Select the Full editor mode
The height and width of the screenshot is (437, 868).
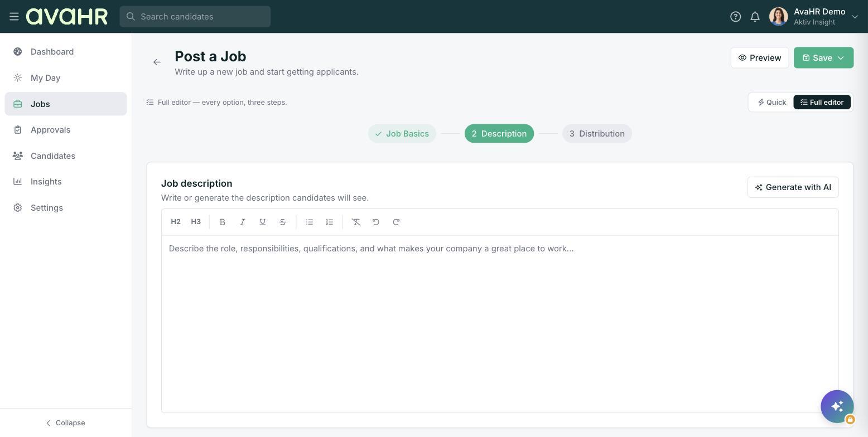[x=822, y=102]
